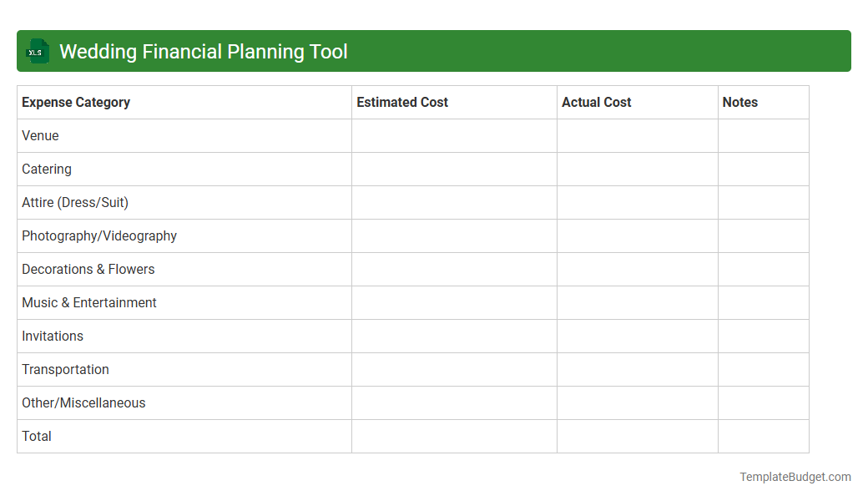The height and width of the screenshot is (501, 868).
Task: Select the Music & Entertainment category
Action: [89, 302]
